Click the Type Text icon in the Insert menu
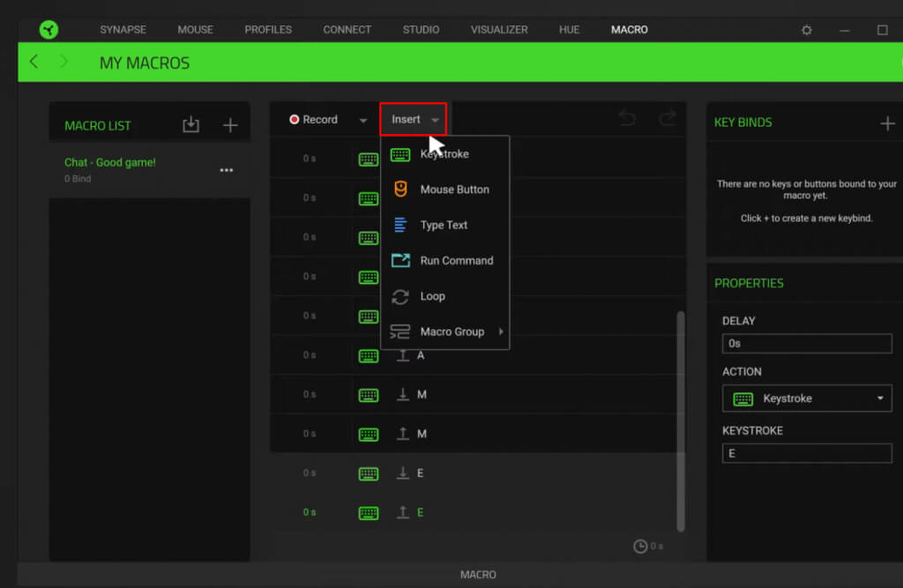The width and height of the screenshot is (903, 588). pos(400,225)
